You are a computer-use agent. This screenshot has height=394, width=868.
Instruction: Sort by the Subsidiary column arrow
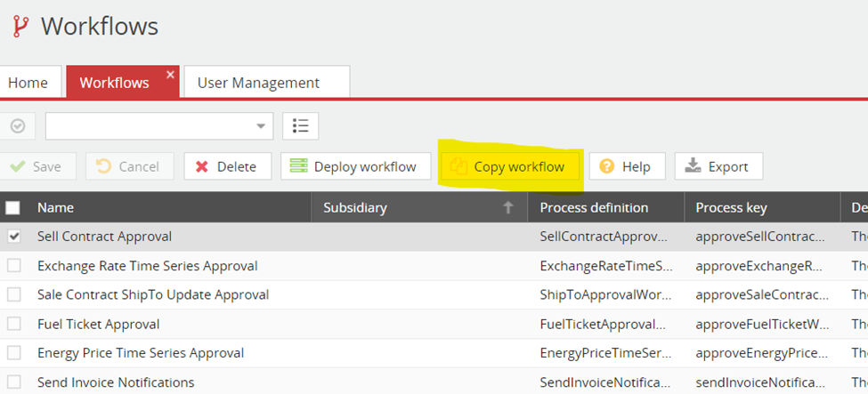508,207
